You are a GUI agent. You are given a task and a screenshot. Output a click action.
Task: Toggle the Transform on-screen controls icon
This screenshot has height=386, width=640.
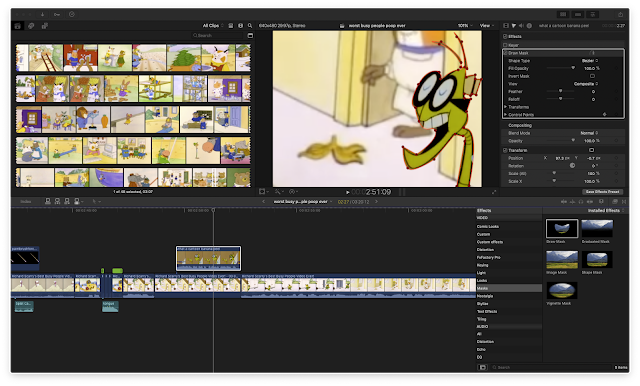click(x=591, y=150)
